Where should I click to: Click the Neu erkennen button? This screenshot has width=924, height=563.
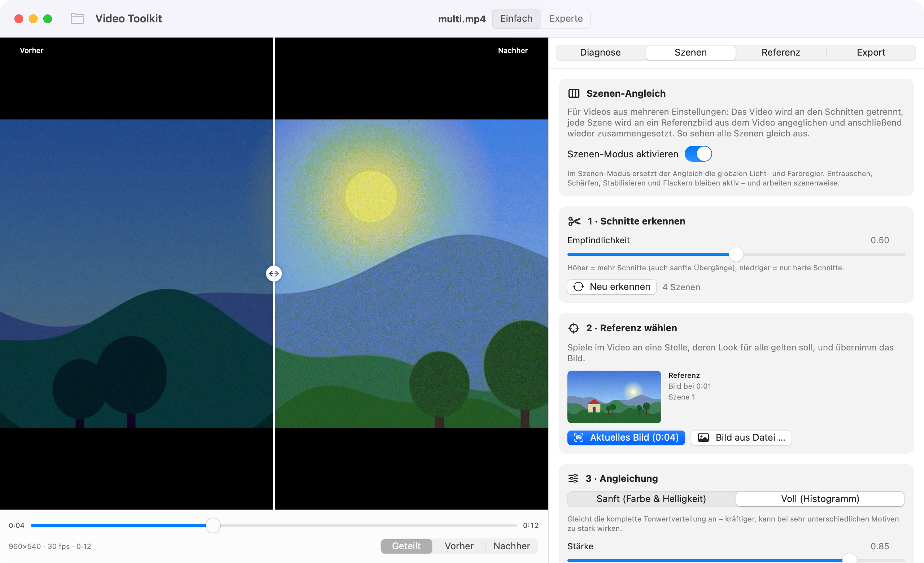coord(612,287)
